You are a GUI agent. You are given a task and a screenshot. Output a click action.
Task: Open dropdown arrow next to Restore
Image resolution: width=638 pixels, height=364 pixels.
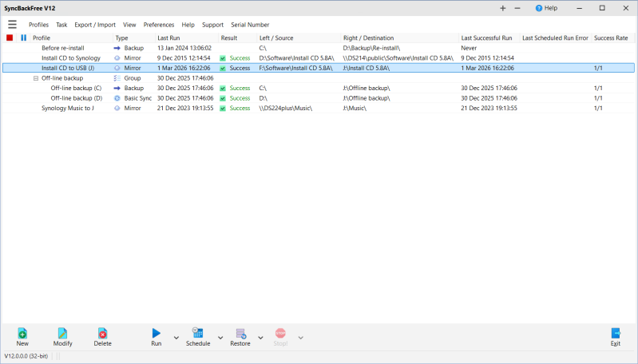click(260, 338)
